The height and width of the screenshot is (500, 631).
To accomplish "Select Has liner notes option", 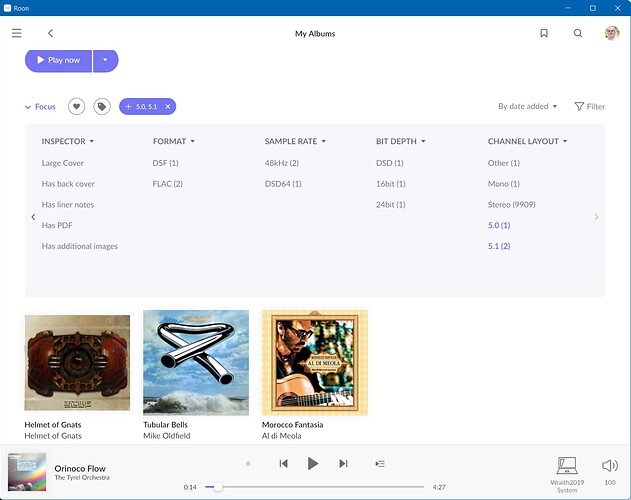I will coord(68,205).
